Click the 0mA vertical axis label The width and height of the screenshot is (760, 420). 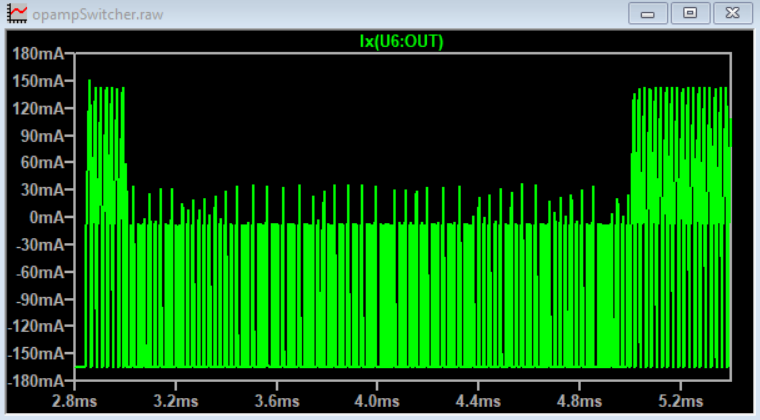pyautogui.click(x=47, y=218)
